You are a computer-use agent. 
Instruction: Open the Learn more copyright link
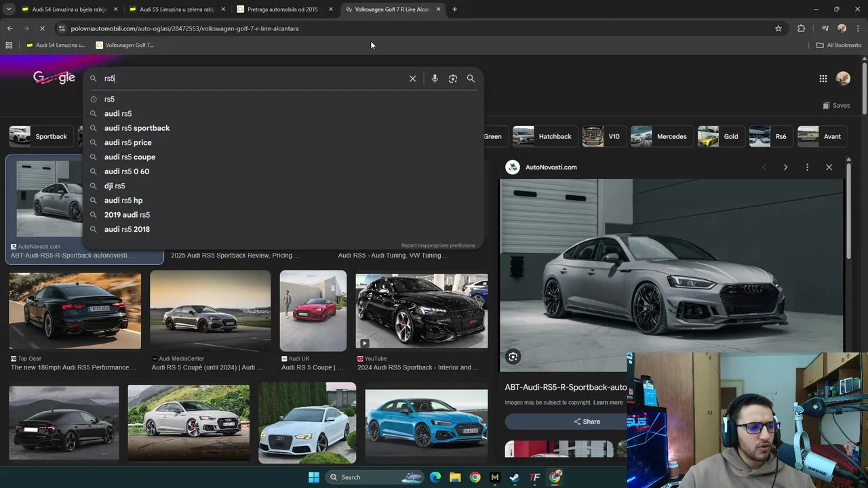pyautogui.click(x=608, y=403)
